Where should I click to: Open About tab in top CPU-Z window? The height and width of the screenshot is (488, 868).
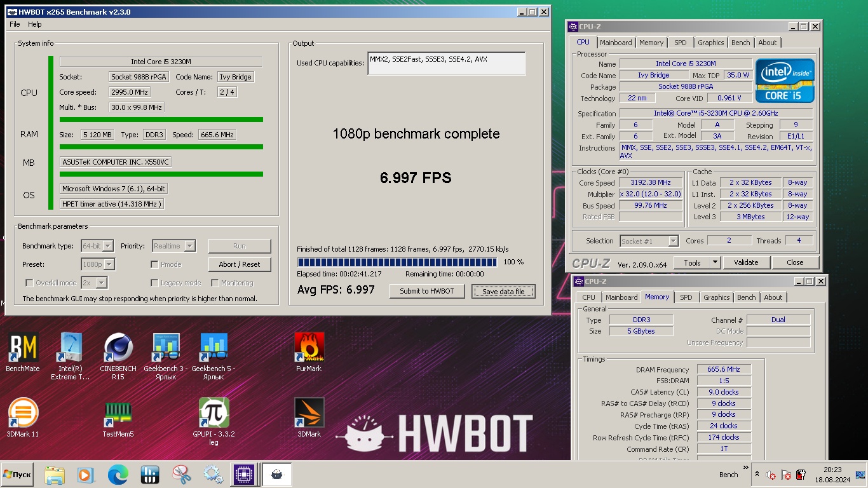click(x=768, y=43)
